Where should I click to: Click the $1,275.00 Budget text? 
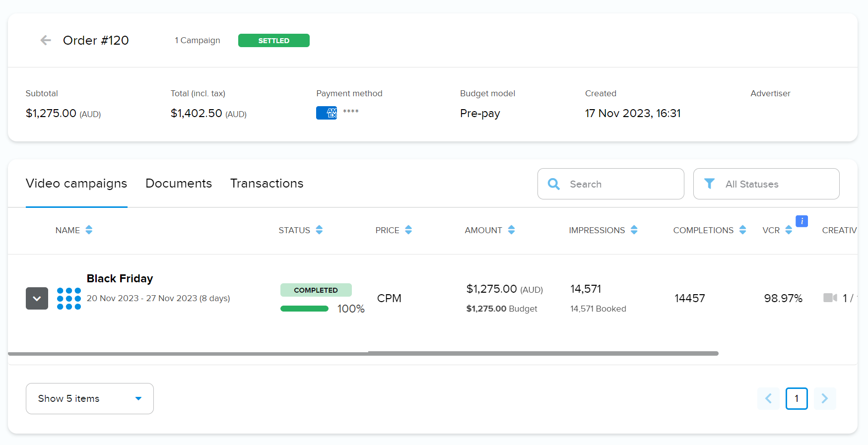[x=502, y=309]
